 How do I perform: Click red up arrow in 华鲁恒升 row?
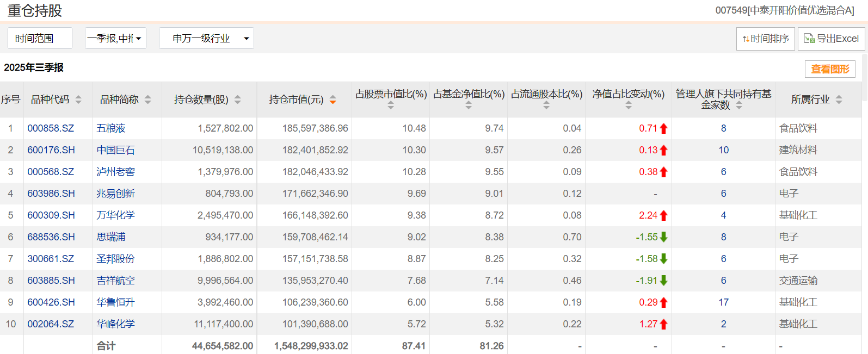pos(663,302)
